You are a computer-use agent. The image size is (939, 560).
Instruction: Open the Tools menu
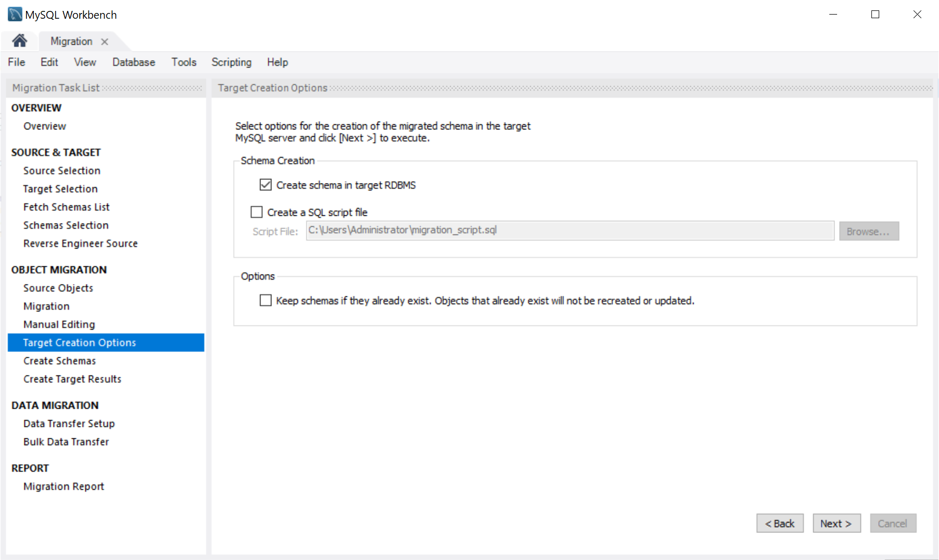point(184,62)
